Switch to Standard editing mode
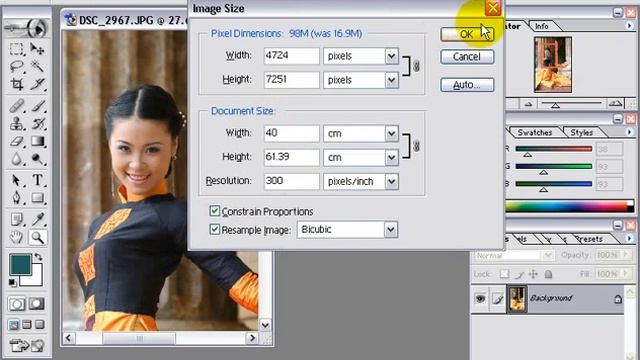Viewport: 640px width, 360px height. (x=17, y=304)
